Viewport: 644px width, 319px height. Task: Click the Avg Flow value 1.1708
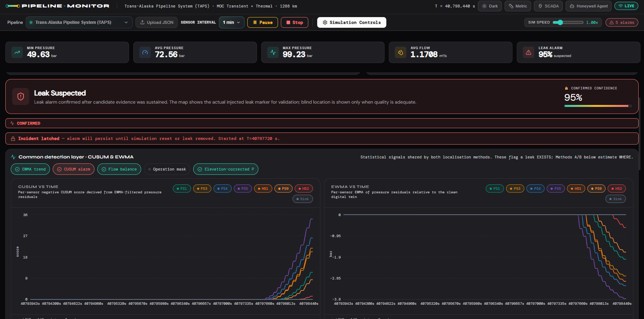click(x=424, y=54)
